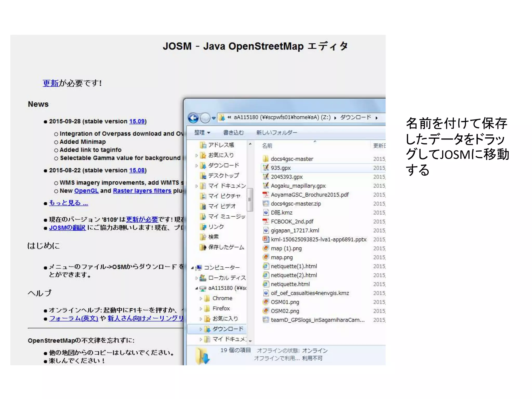Screen dimensions: 532x399
Task: Open the 更新 link in JOSM page
Action: (51, 83)
